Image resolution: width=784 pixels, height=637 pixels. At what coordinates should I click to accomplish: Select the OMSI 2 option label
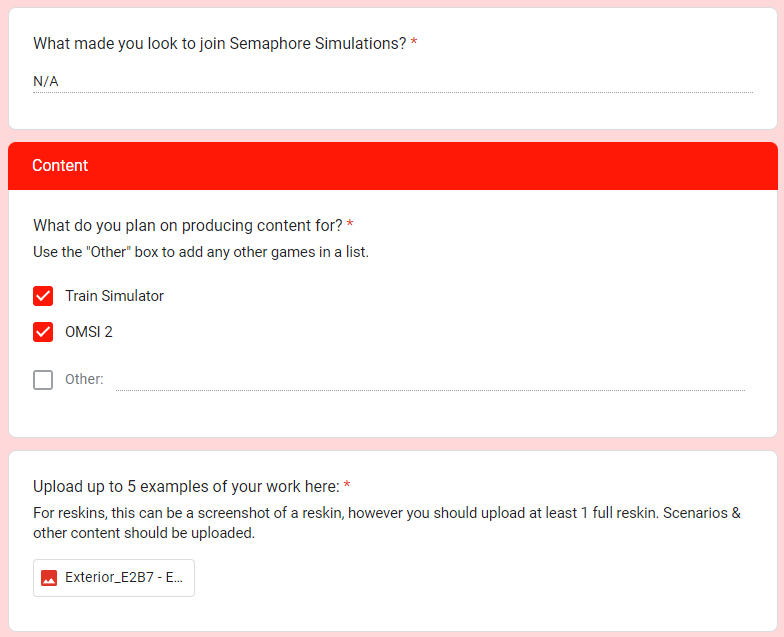click(89, 332)
